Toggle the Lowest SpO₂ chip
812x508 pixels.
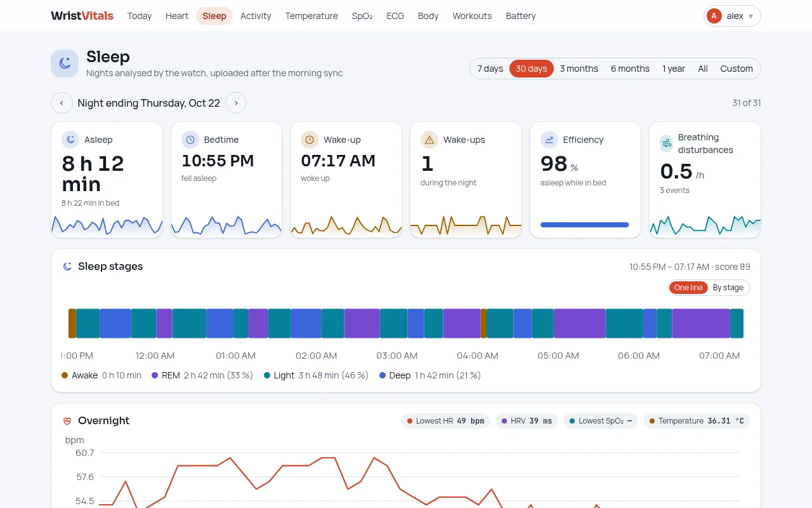coord(601,421)
